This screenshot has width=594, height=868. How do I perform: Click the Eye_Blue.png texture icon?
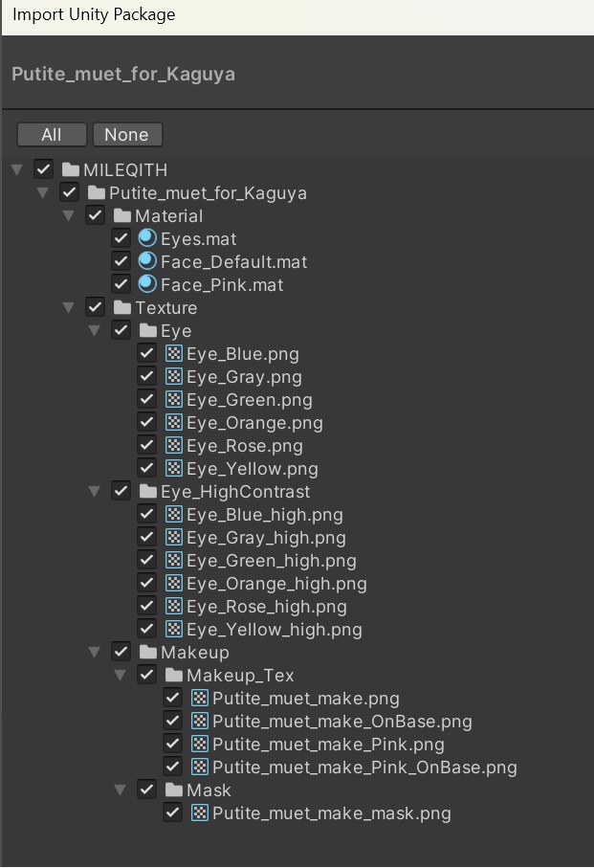174,354
